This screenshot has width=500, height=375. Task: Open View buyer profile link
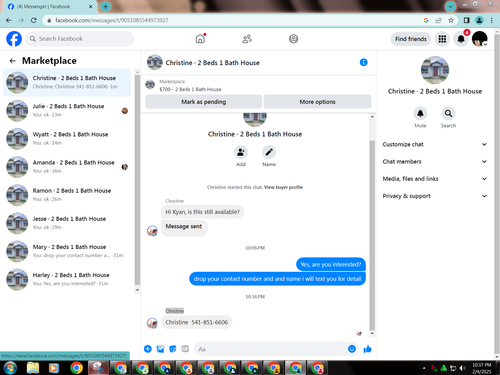283,187
